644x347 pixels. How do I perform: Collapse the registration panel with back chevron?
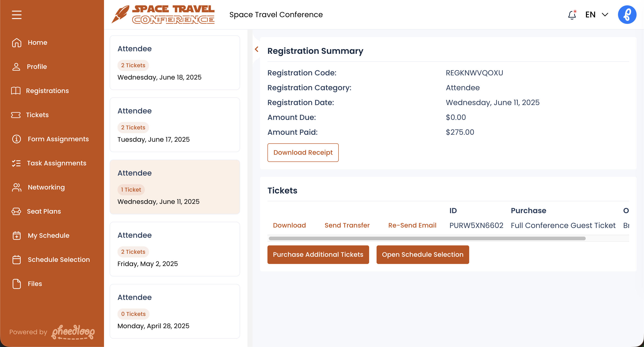pyautogui.click(x=257, y=49)
